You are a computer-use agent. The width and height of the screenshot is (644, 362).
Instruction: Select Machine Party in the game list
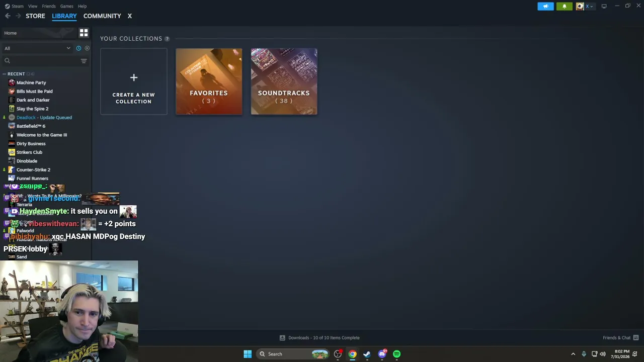pos(31,82)
